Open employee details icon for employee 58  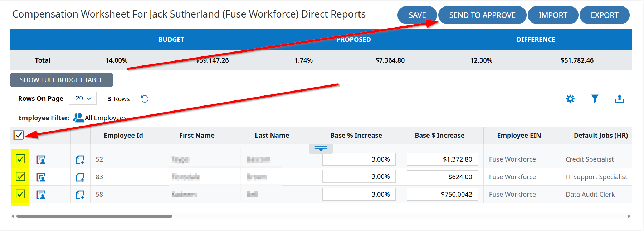41,195
